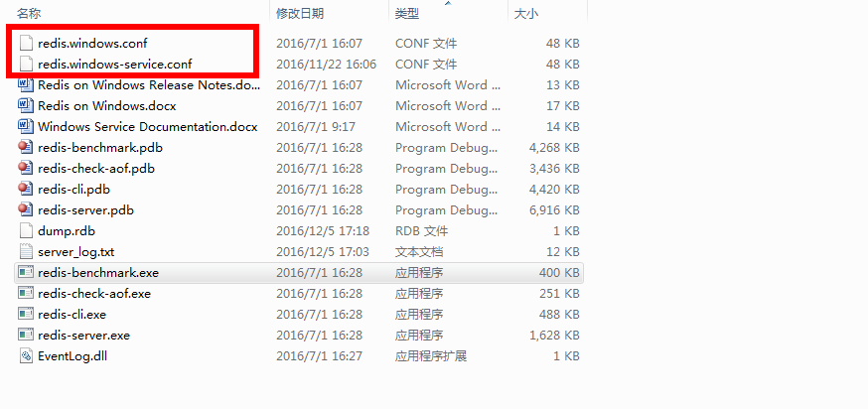The image size is (868, 409).
Task: Click type 文本文档 in server_log.txt row
Action: (419, 252)
